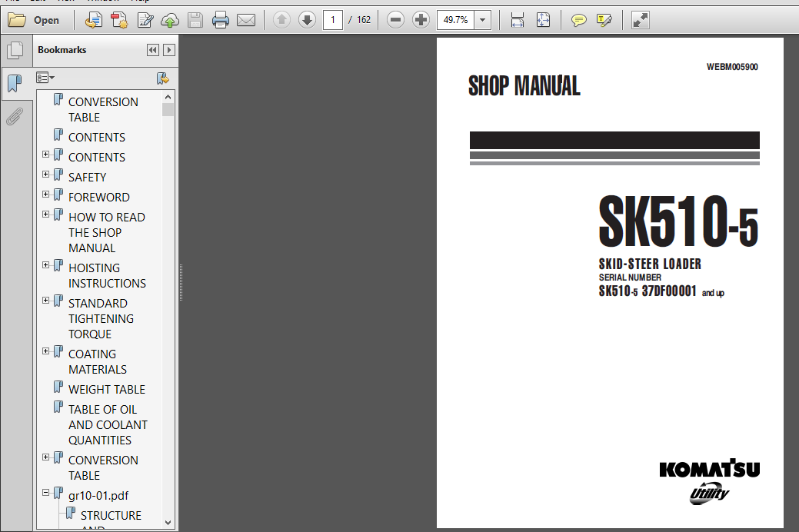Select the STRUCTURE bookmark under gr10-01.pdf
The width and height of the screenshot is (799, 532).
point(111,516)
